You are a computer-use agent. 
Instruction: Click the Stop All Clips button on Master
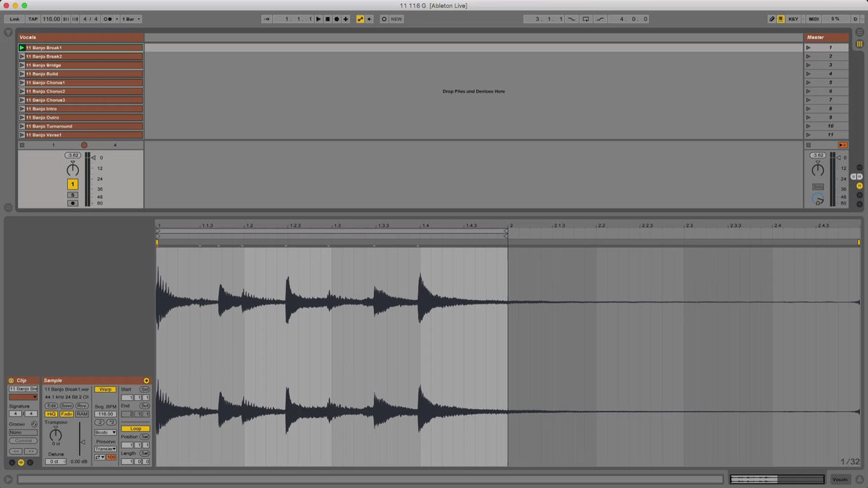click(842, 145)
